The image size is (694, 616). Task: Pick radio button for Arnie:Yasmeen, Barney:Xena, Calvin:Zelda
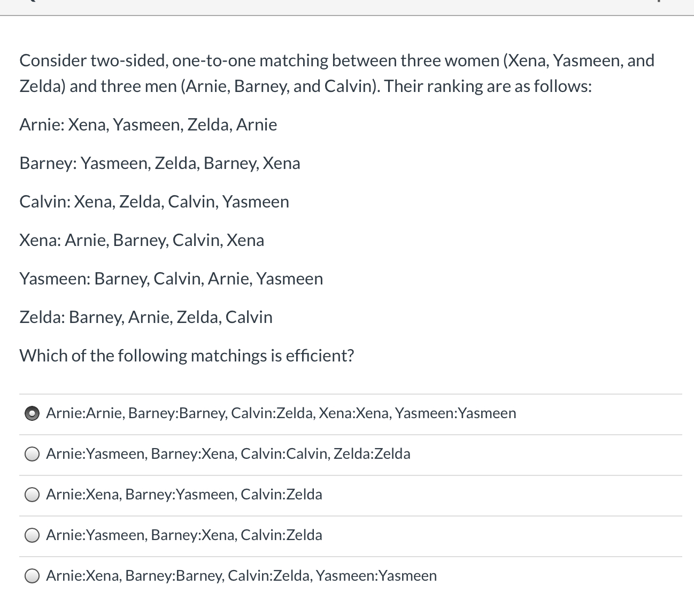[32, 535]
